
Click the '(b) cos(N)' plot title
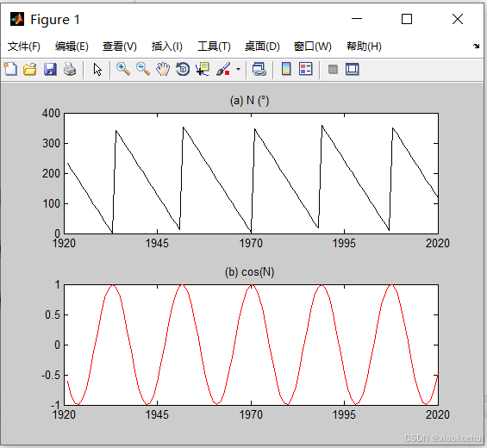pyautogui.click(x=249, y=272)
